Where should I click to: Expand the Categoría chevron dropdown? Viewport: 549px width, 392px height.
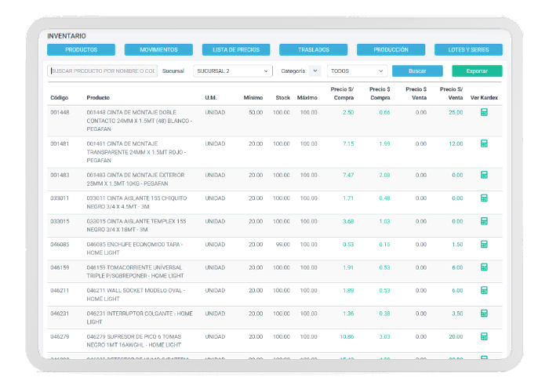point(314,71)
